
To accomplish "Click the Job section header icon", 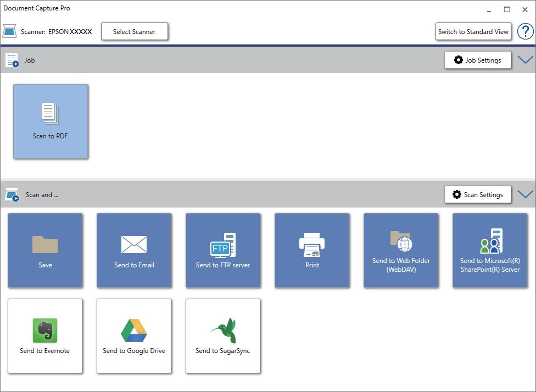I will [x=12, y=60].
